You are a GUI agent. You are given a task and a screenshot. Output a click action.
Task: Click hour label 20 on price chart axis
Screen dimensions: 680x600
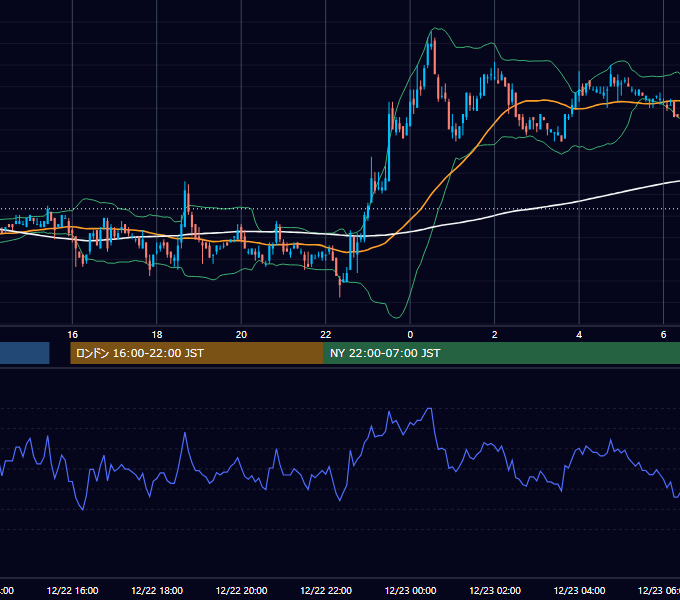(x=241, y=334)
